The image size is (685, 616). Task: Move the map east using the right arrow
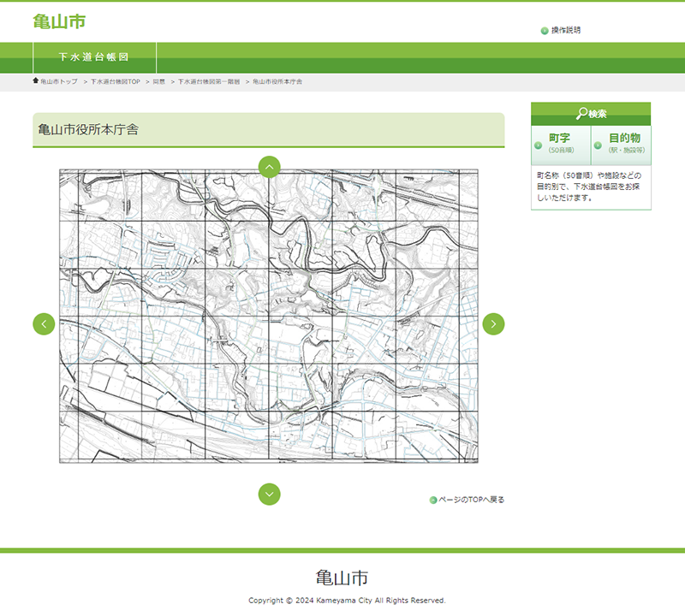click(493, 324)
